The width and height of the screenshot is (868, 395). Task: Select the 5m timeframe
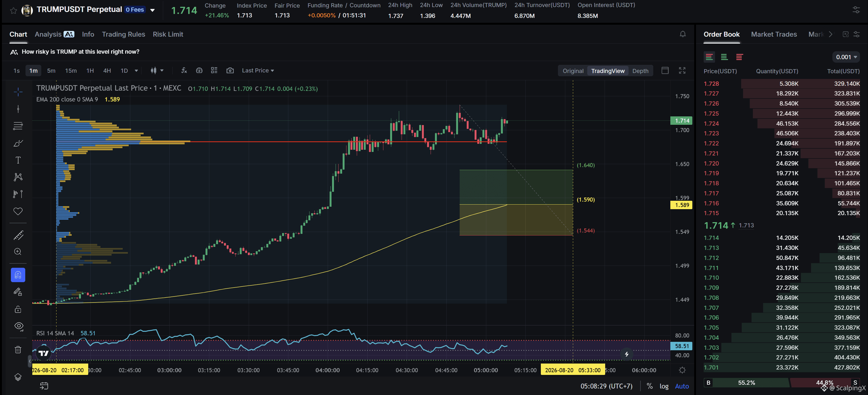click(x=51, y=71)
